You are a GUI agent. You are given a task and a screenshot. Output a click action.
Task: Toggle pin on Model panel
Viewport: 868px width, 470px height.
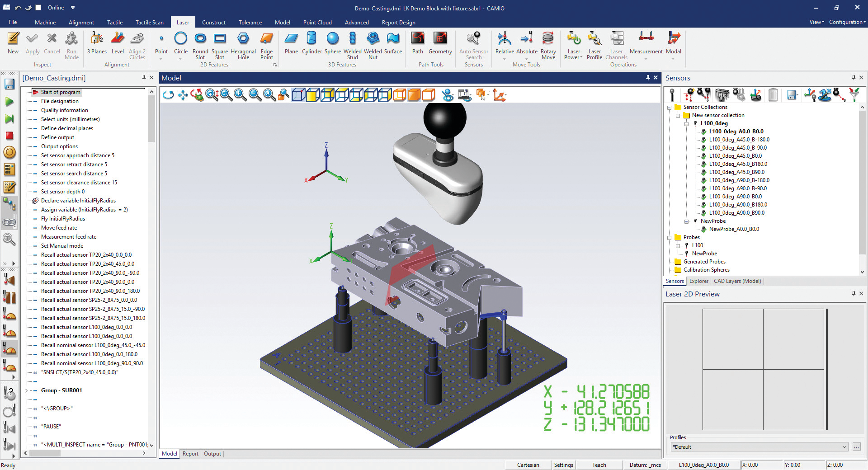click(x=648, y=78)
